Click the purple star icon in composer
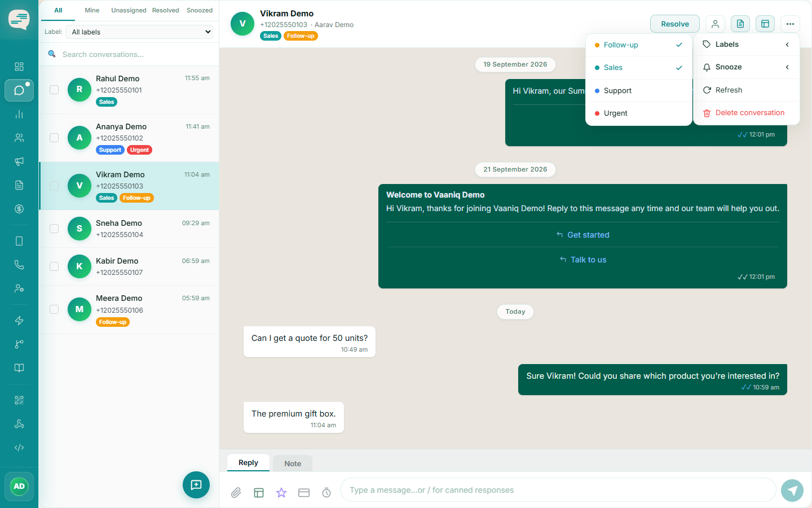The image size is (812, 508). (281, 493)
